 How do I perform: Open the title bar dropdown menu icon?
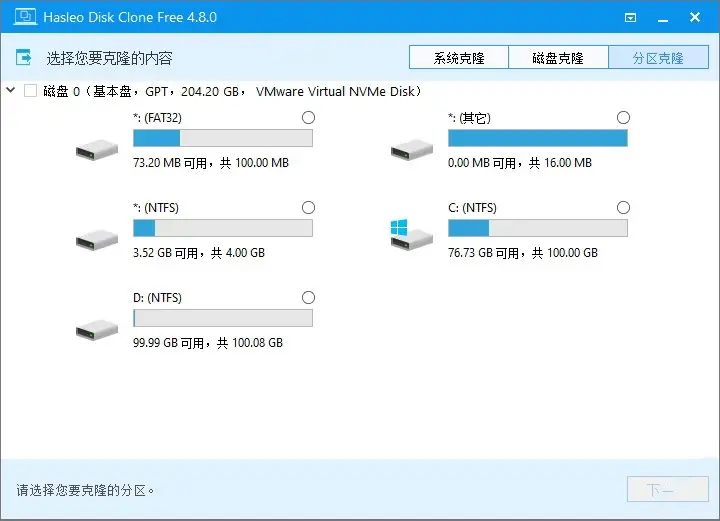[x=630, y=17]
